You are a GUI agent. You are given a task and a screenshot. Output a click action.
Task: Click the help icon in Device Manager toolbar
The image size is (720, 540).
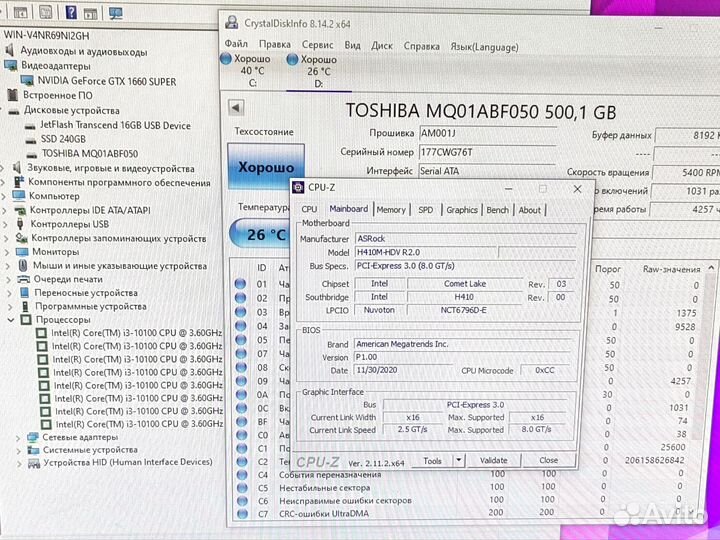click(x=71, y=12)
